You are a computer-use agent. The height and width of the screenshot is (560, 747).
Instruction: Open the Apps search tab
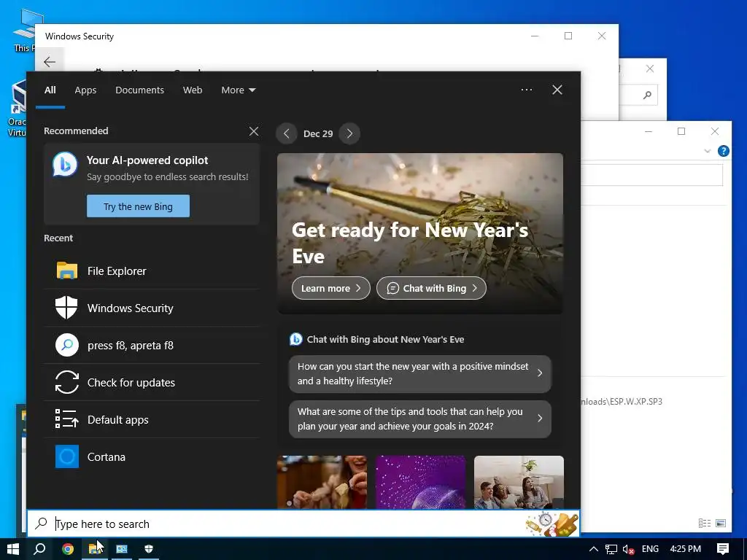point(85,90)
